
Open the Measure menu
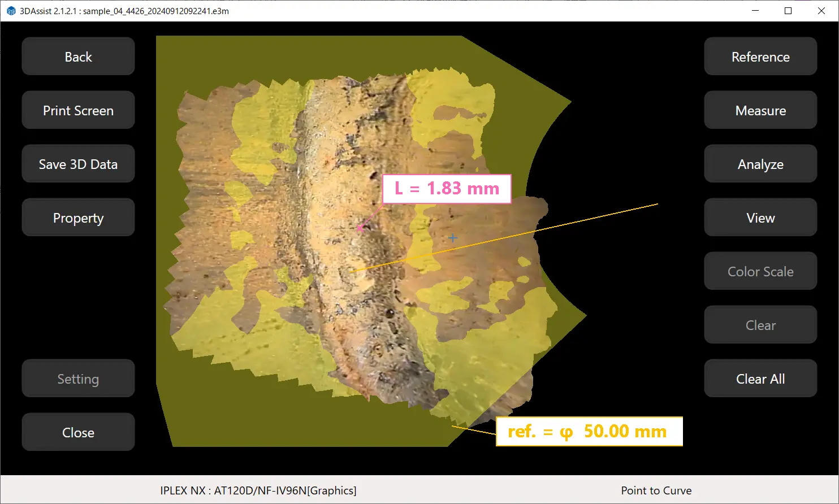pos(760,110)
